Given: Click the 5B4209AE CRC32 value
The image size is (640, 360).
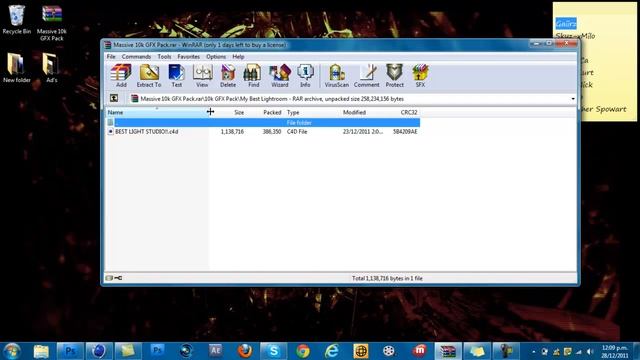Looking at the screenshot, I should pyautogui.click(x=405, y=132).
